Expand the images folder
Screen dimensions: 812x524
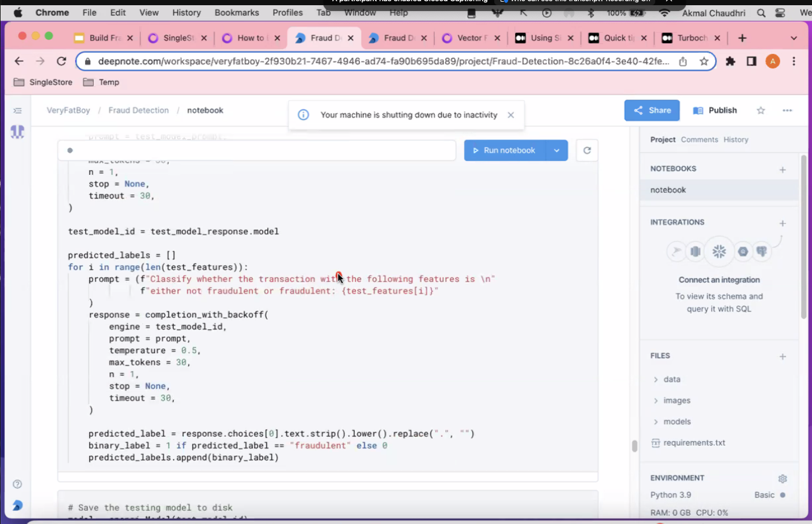(676, 401)
